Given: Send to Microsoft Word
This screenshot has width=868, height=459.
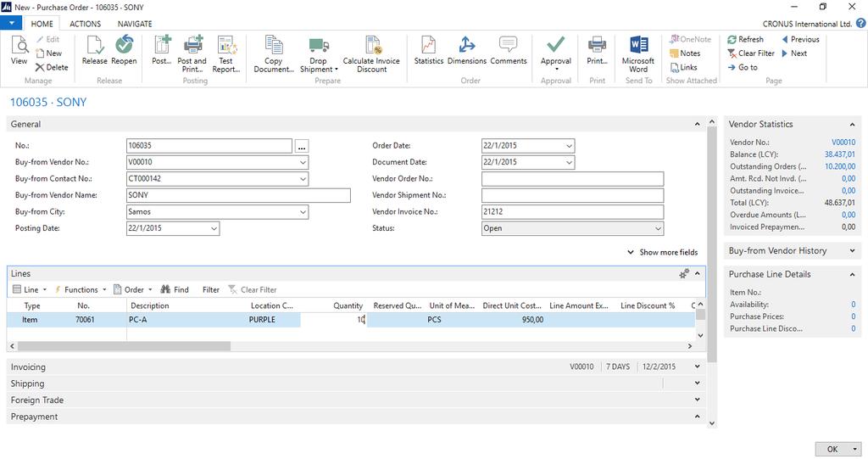Looking at the screenshot, I should click(638, 53).
